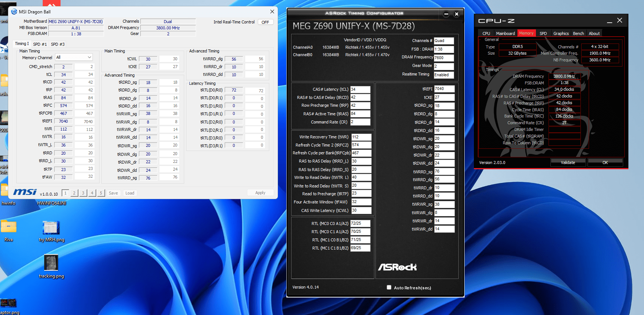Open the Riva folder on the desktop

coord(9,231)
